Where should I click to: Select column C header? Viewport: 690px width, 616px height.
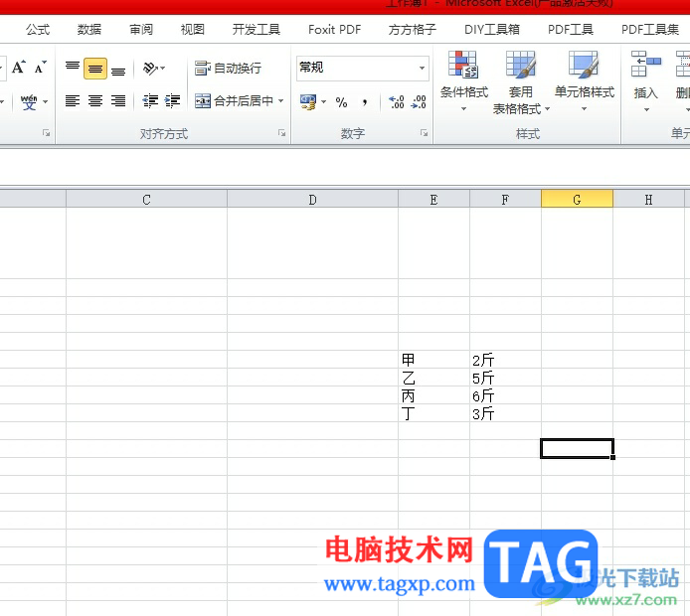point(146,199)
